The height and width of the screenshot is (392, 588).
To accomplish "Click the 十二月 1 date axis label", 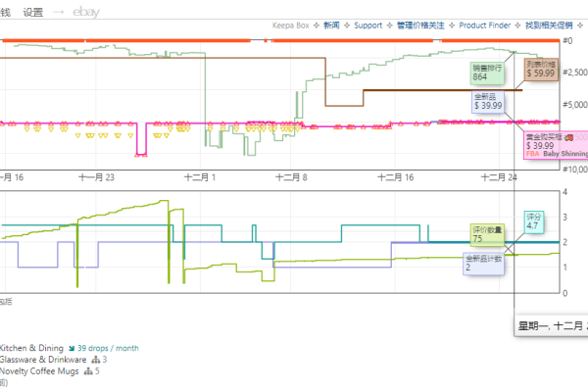I will 200,177.
